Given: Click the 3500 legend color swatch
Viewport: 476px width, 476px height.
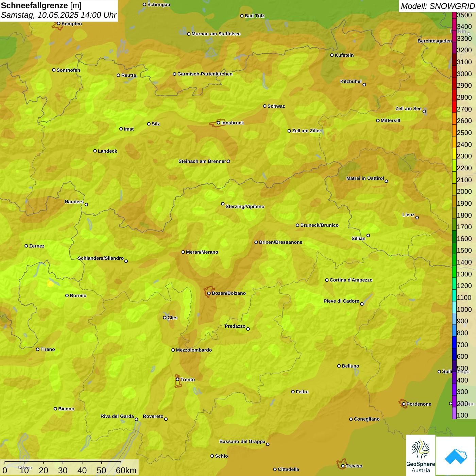Looking at the screenshot, I should [454, 15].
